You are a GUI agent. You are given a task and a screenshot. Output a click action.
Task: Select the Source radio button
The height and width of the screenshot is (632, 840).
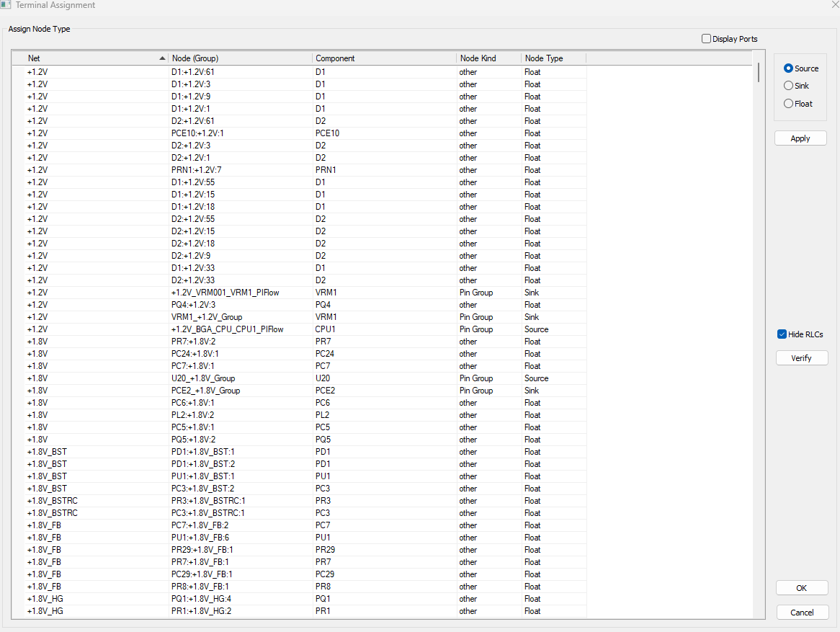pyautogui.click(x=788, y=68)
